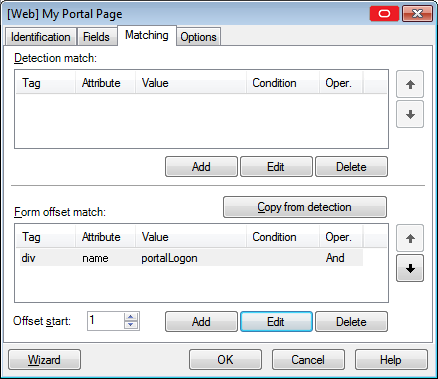The image size is (438, 379).
Task: Switch to the Identification tab
Action: 41,37
